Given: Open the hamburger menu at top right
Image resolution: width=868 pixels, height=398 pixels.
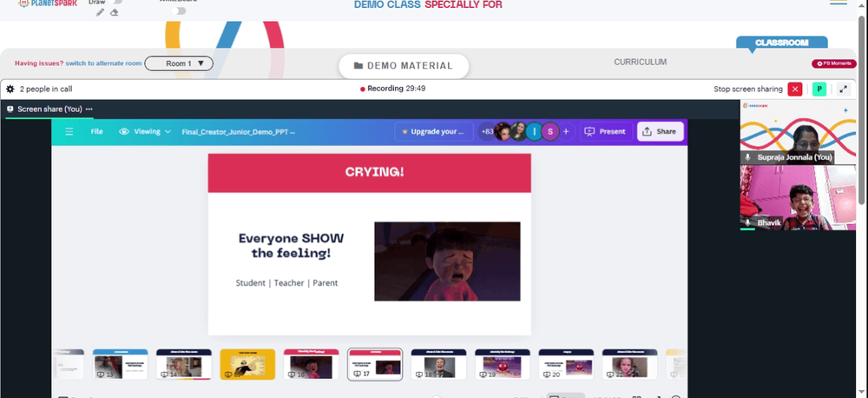Looking at the screenshot, I should coord(838,3).
